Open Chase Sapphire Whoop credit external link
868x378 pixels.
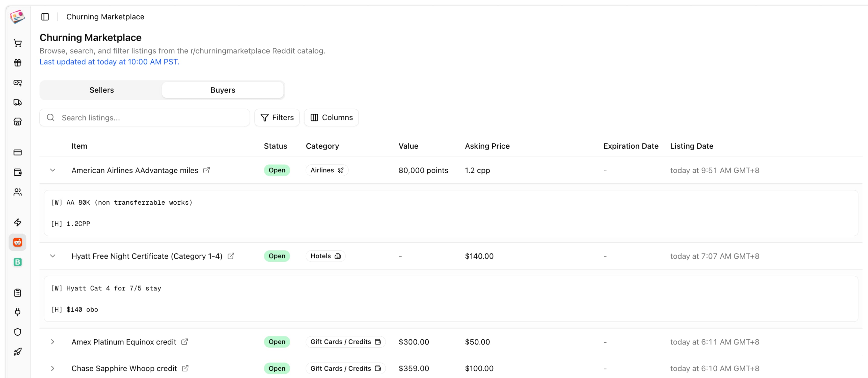(185, 368)
